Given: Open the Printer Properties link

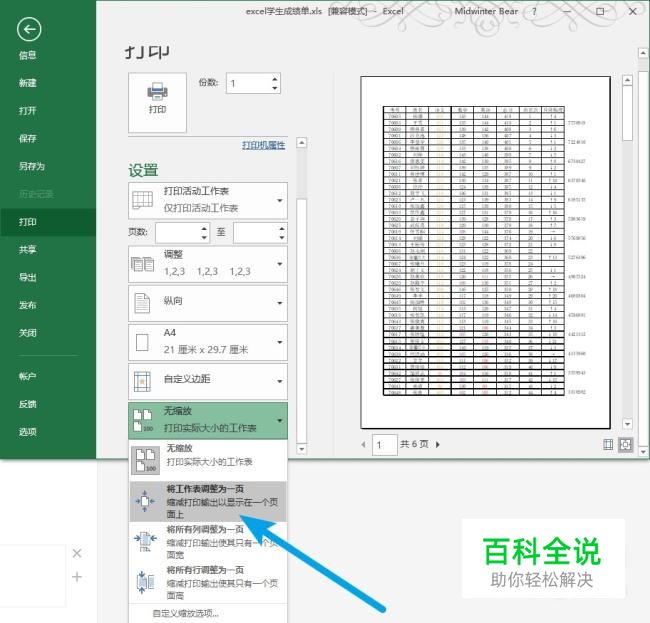Looking at the screenshot, I should [264, 145].
